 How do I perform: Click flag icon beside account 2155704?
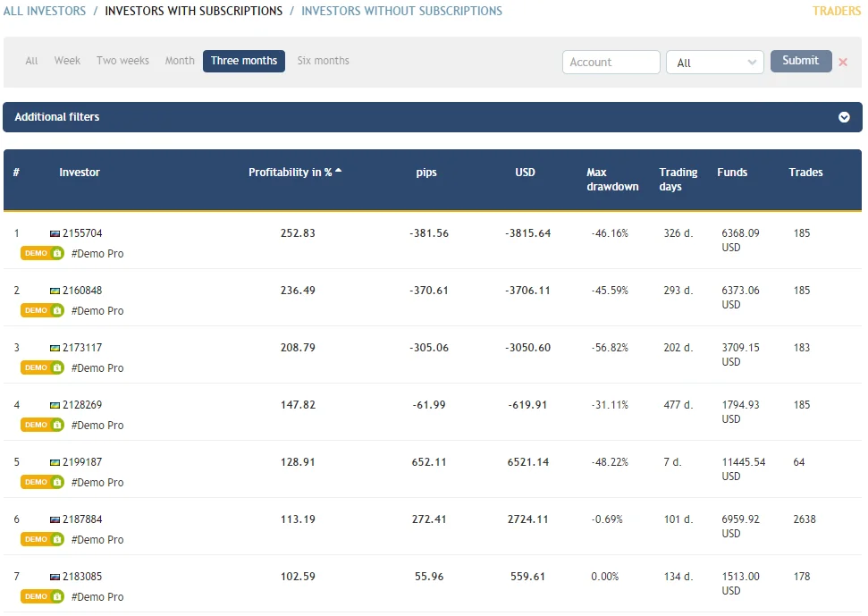55,233
